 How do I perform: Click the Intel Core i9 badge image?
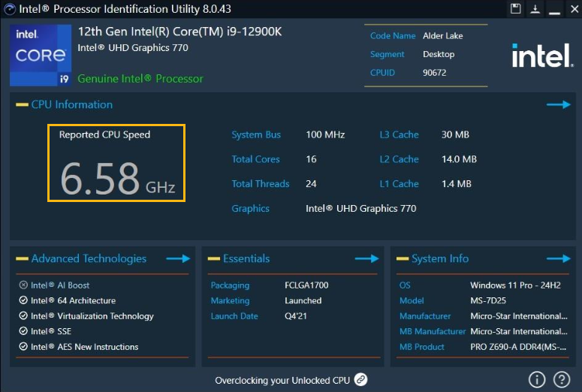[41, 56]
